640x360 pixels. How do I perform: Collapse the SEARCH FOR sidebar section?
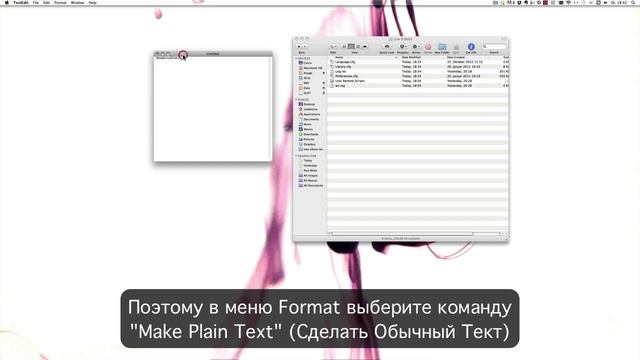tap(296, 156)
